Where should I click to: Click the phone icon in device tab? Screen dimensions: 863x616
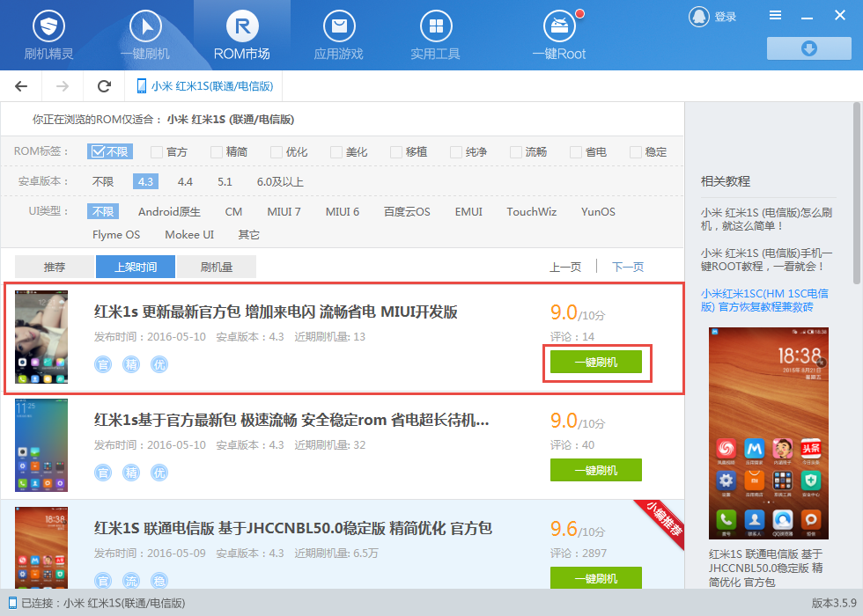click(x=142, y=86)
